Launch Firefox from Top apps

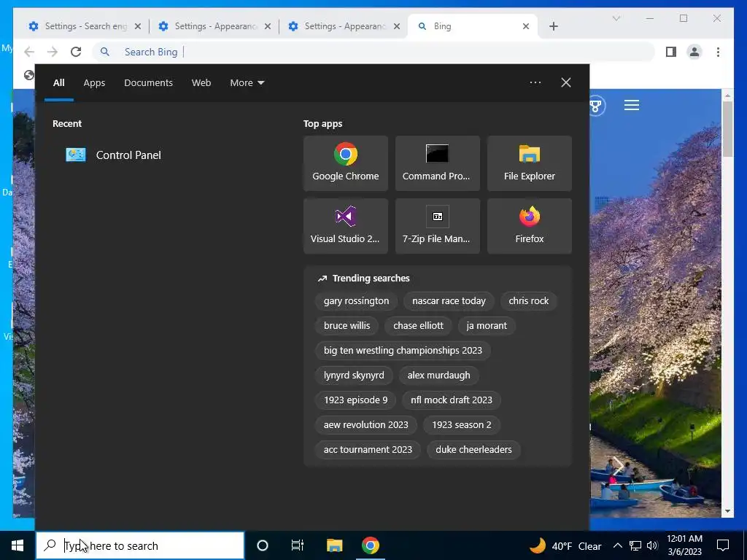530,226
